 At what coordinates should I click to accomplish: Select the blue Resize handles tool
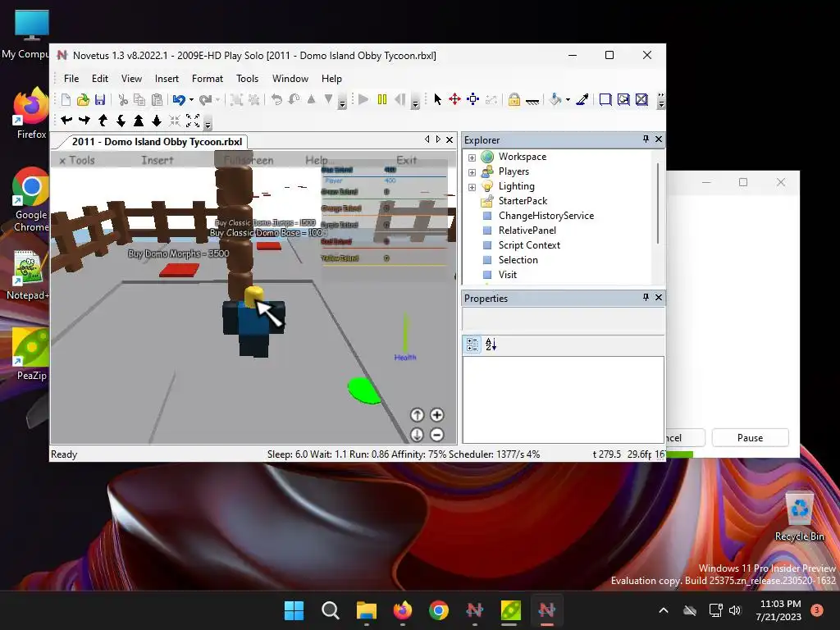(473, 99)
